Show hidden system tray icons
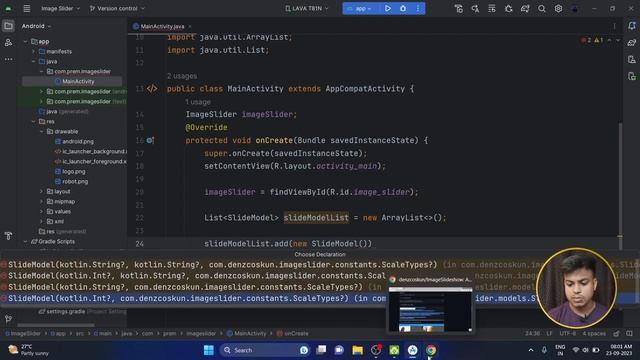 point(531,350)
